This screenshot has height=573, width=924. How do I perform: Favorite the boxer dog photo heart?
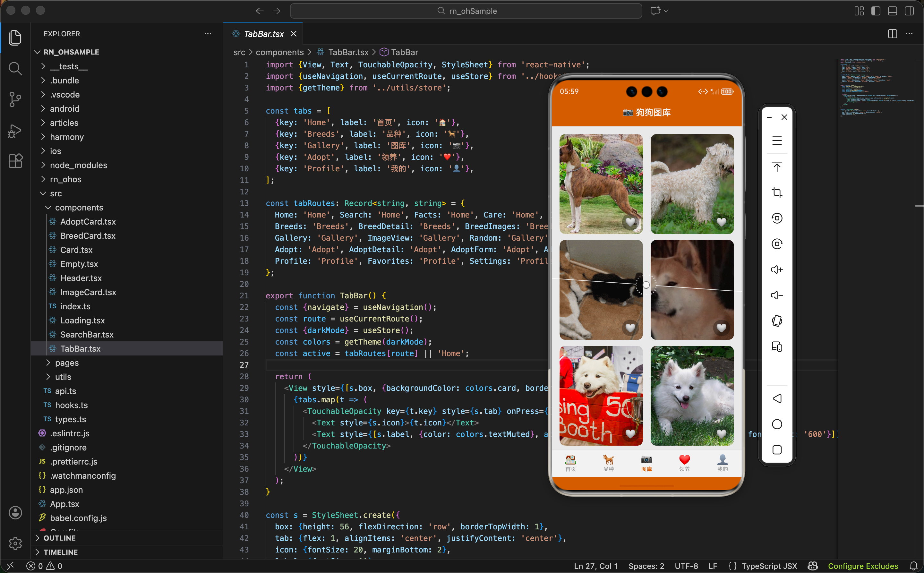pos(630,222)
